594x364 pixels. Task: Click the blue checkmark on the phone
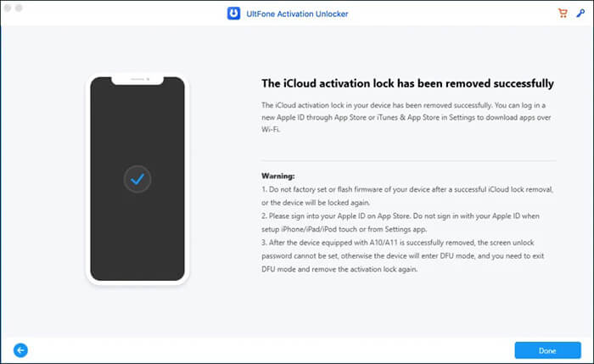click(137, 179)
